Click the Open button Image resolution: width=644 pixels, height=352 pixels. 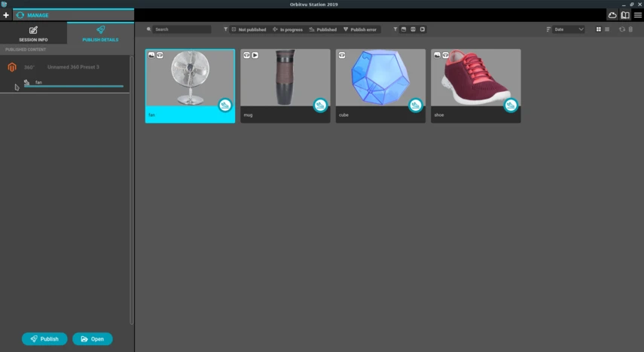pos(93,339)
